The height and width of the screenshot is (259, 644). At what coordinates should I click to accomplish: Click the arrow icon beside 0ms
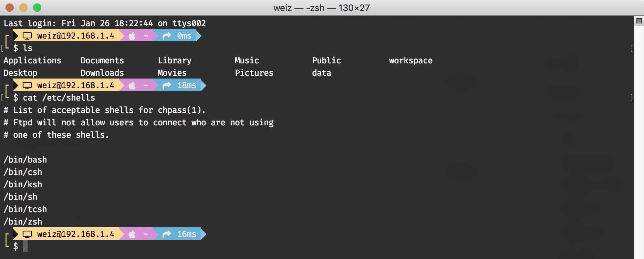click(x=167, y=36)
